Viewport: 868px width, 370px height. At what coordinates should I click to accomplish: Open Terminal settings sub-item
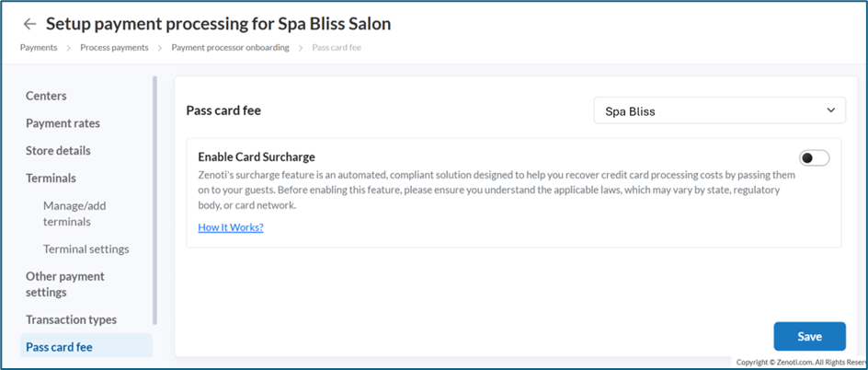tap(86, 249)
